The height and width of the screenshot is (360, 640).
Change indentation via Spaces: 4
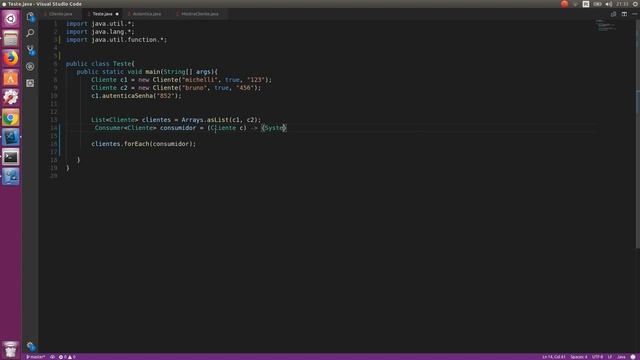click(579, 357)
